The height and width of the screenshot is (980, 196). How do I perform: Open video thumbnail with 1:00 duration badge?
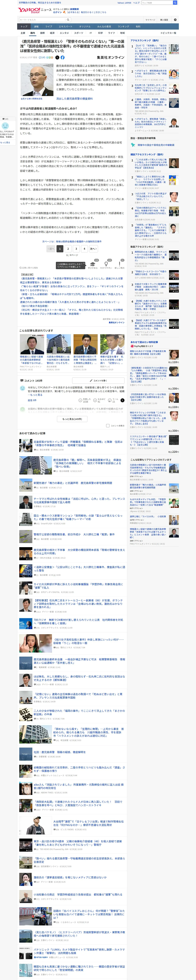tap(26, 554)
